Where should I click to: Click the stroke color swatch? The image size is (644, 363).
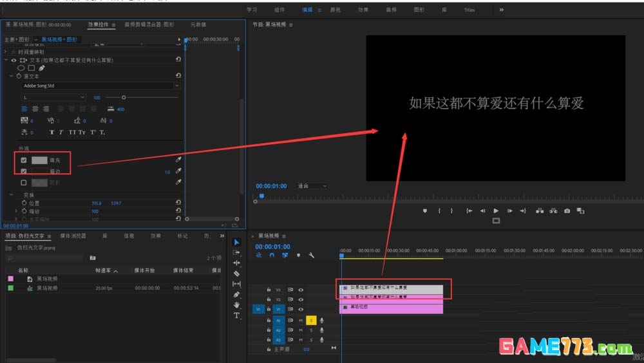tap(39, 171)
